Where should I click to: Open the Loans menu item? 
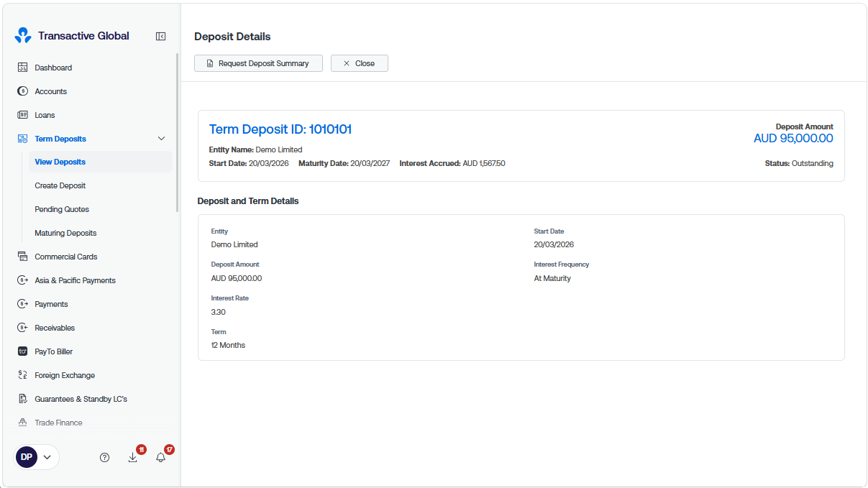[45, 115]
